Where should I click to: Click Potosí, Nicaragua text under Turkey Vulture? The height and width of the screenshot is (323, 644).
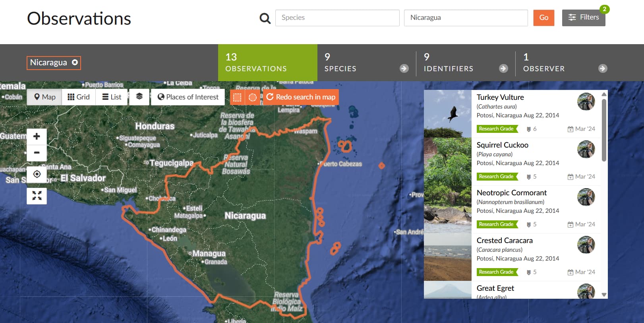point(499,115)
